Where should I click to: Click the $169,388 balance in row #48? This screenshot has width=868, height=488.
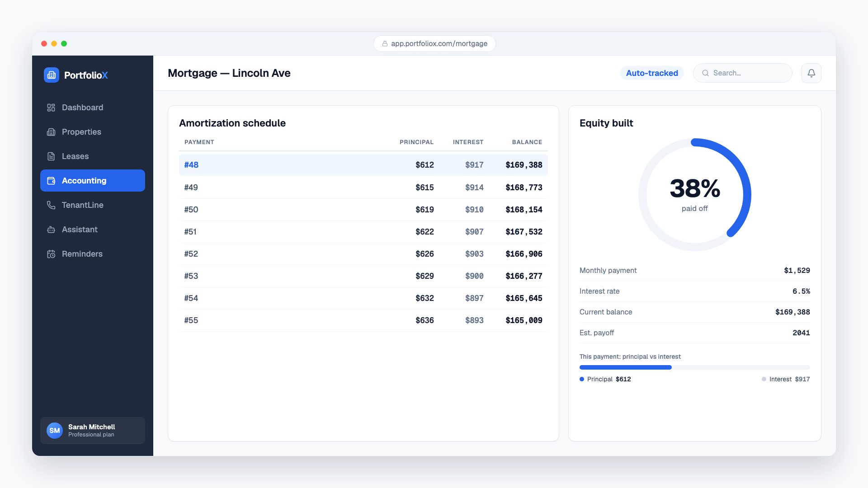click(x=524, y=165)
